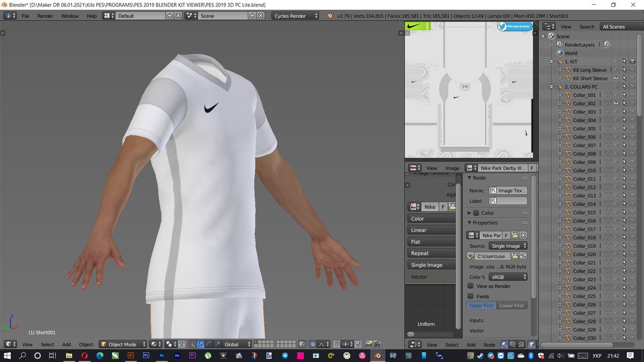Toggle proportional editing icon in viewport header

313,344
